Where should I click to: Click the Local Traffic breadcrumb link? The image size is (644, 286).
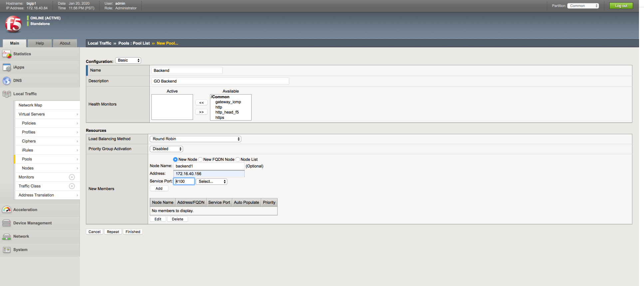[x=100, y=43]
